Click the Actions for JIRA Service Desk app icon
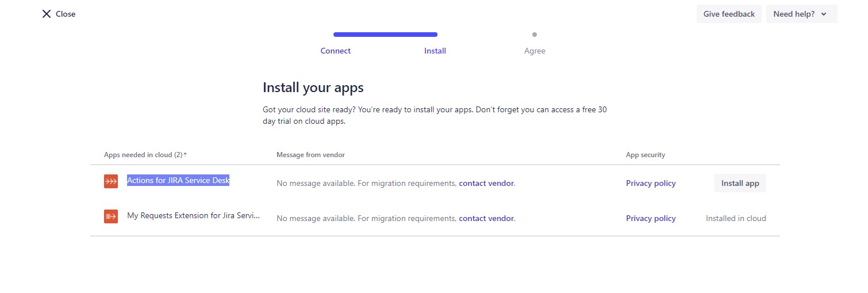The width and height of the screenshot is (868, 293). [x=111, y=181]
